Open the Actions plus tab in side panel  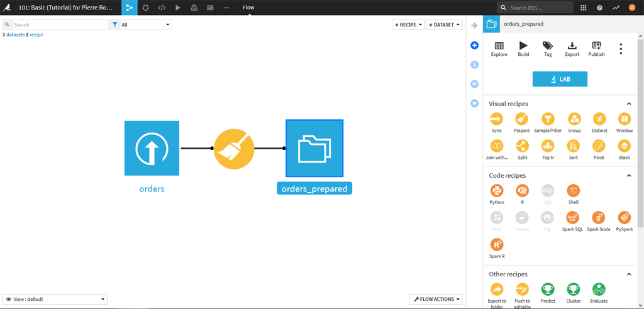point(474,45)
